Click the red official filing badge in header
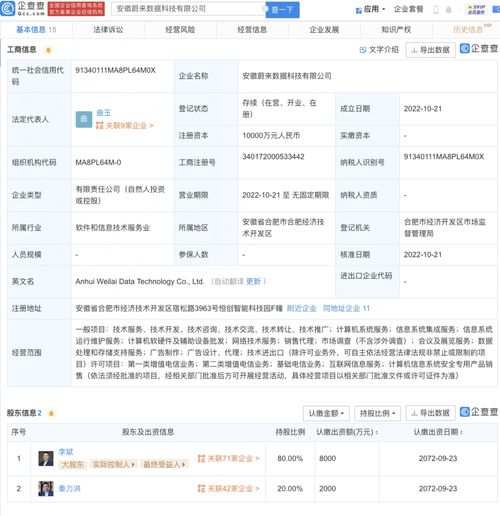Screen dimensions: 500x516 click(x=76, y=9)
